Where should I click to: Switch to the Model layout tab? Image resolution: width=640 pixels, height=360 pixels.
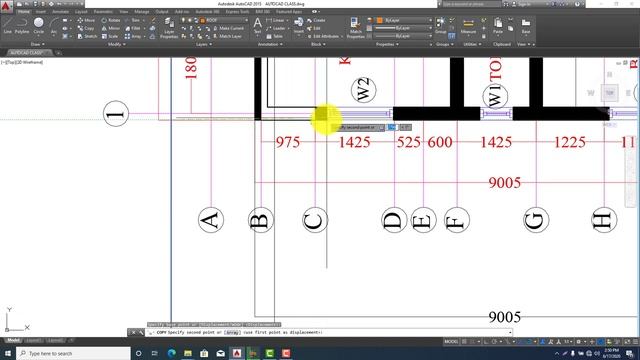point(13,340)
